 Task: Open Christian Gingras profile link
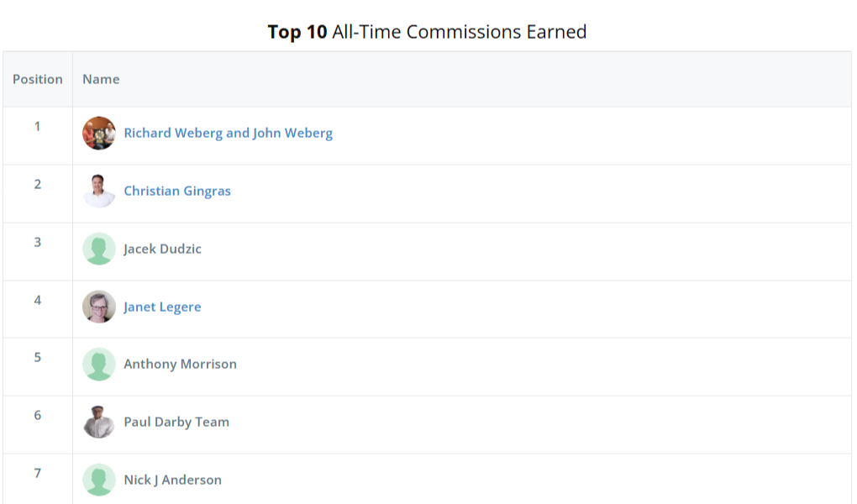(x=177, y=192)
